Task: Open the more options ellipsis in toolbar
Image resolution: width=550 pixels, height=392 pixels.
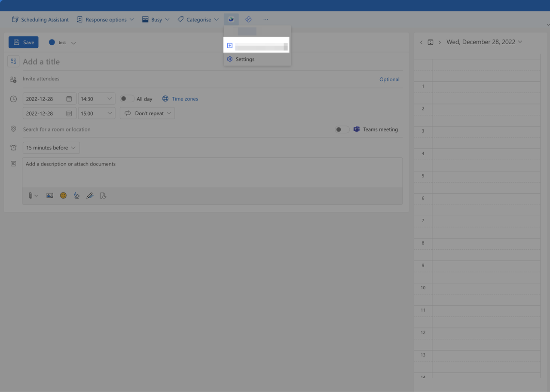Action: (x=266, y=19)
